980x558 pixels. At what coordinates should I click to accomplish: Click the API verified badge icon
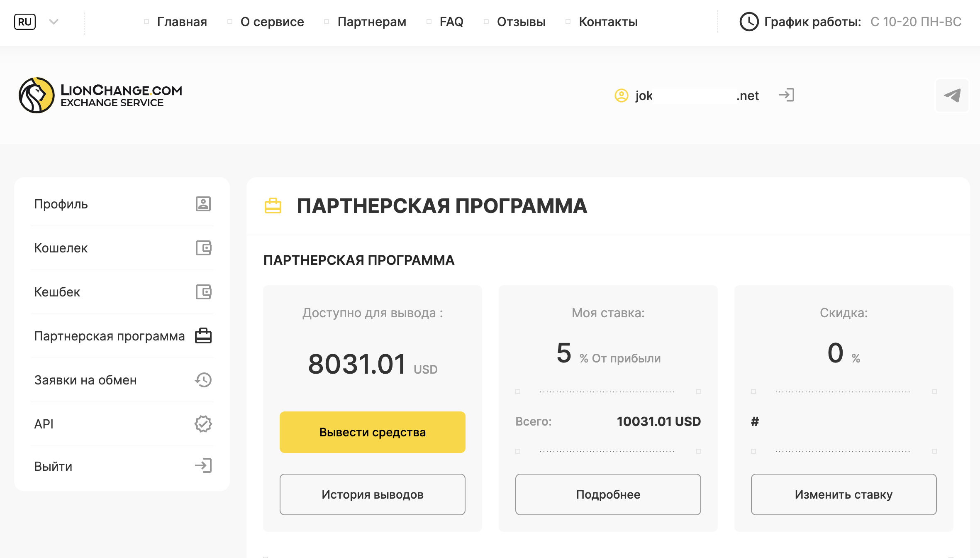(203, 424)
